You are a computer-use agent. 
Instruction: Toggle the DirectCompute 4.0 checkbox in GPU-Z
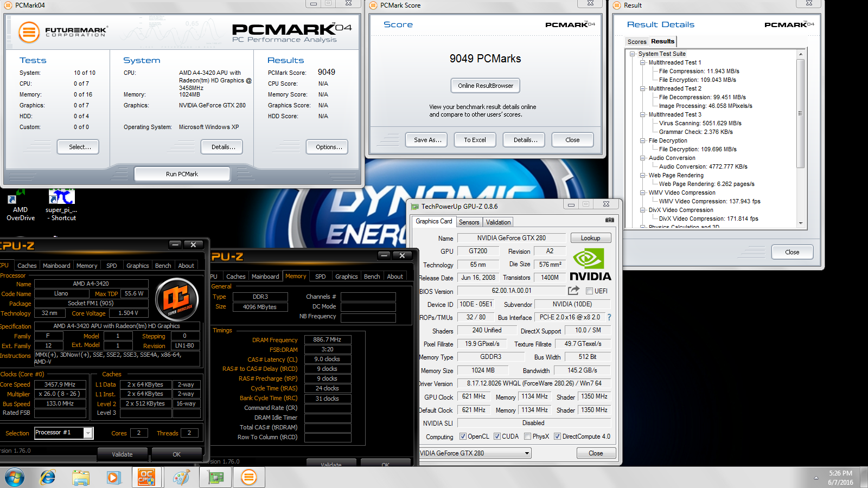coord(557,436)
